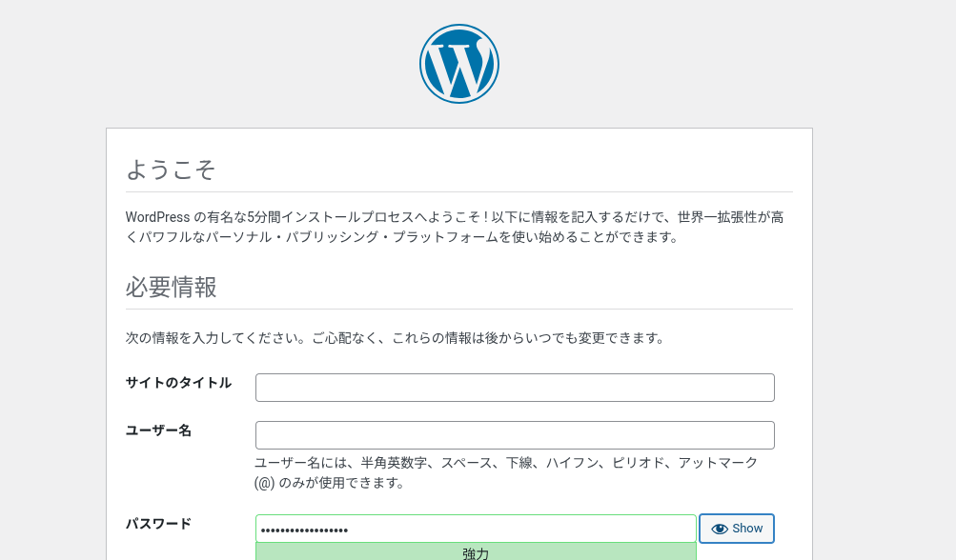Focus the ユーザー名 input field
This screenshot has height=560, width=956.
pyautogui.click(x=515, y=435)
